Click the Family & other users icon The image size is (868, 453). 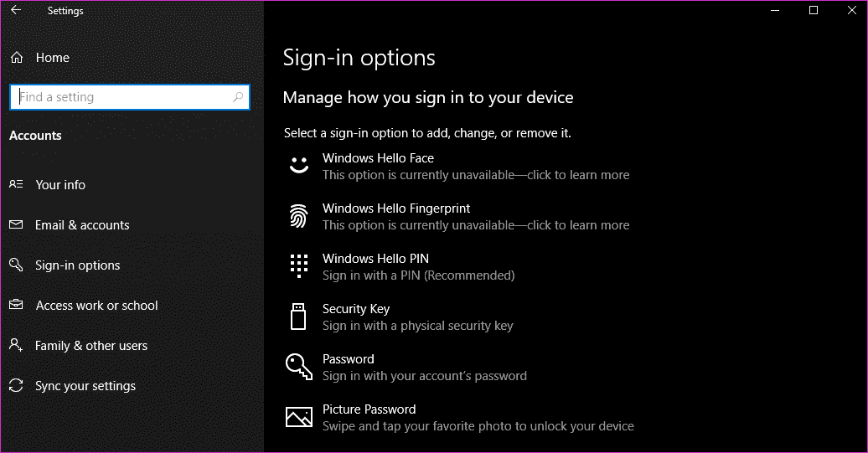(x=16, y=345)
